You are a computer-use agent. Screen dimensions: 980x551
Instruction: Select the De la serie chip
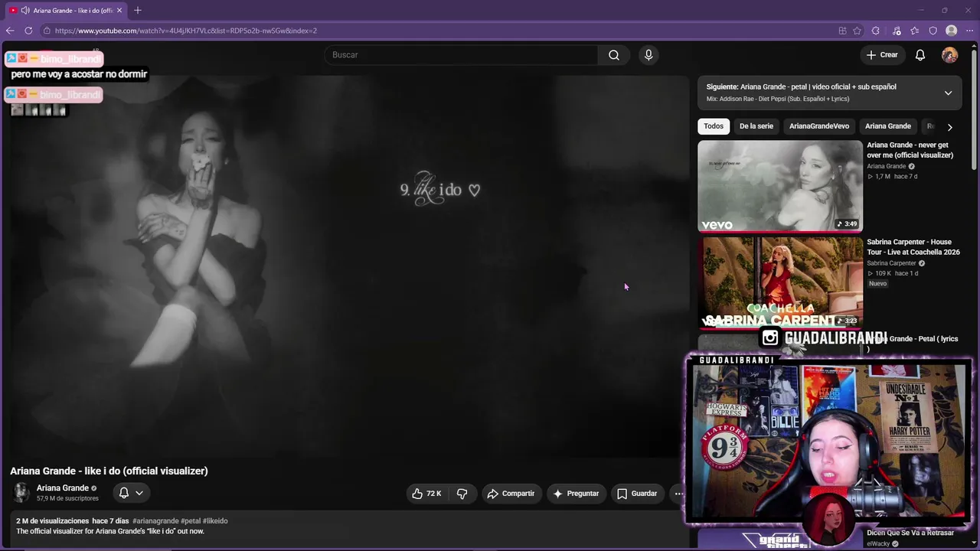[x=756, y=126]
